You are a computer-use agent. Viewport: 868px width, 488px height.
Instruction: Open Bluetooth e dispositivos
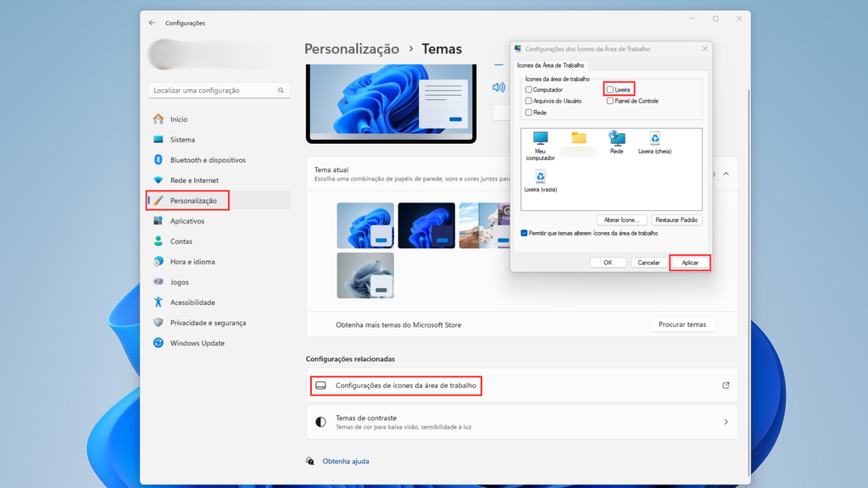[x=220, y=160]
